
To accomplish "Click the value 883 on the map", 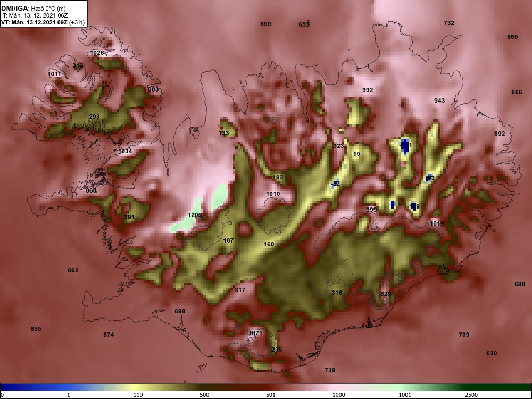I will (x=153, y=89).
